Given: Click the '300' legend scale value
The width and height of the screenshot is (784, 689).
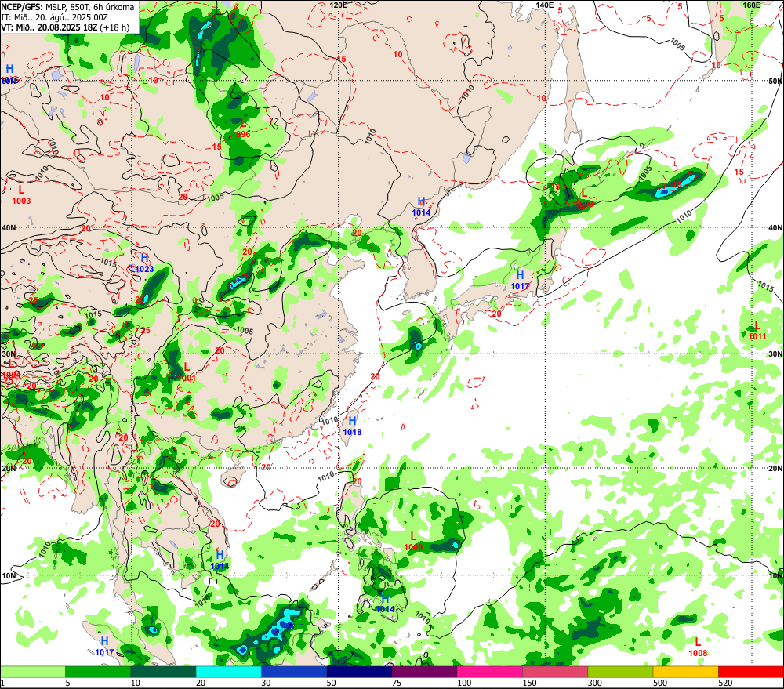Looking at the screenshot, I should (595, 683).
